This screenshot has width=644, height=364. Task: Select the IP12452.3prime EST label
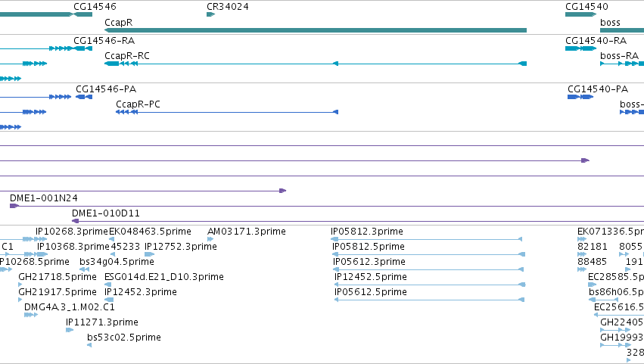click(x=141, y=292)
